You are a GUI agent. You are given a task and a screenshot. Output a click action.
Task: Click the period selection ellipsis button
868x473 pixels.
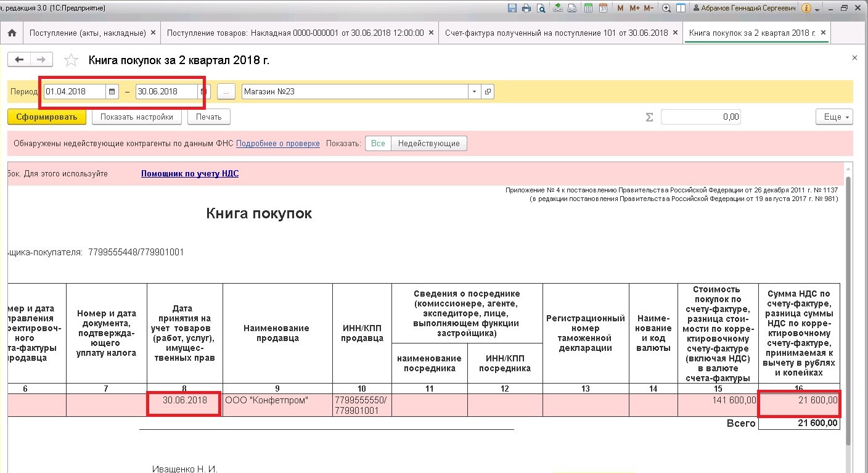tap(226, 91)
